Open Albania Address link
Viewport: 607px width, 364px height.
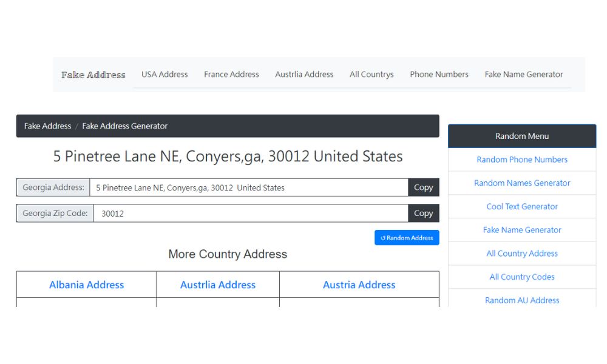tap(86, 285)
